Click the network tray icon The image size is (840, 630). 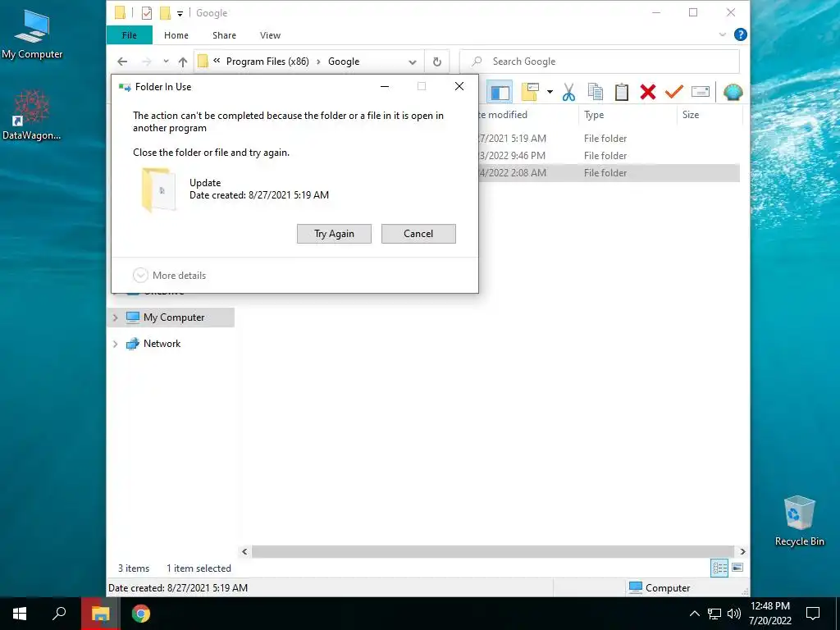coord(714,614)
